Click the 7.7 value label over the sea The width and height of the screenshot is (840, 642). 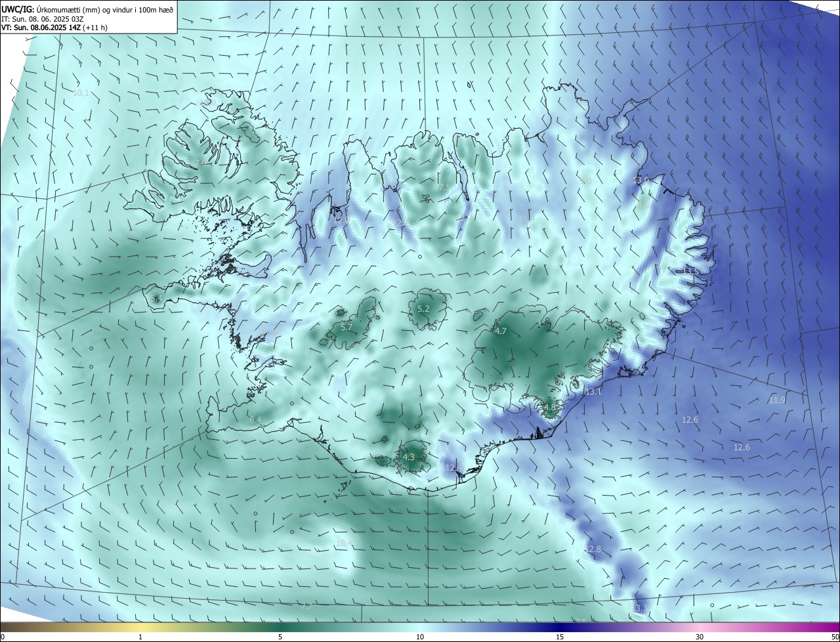pos(306,606)
